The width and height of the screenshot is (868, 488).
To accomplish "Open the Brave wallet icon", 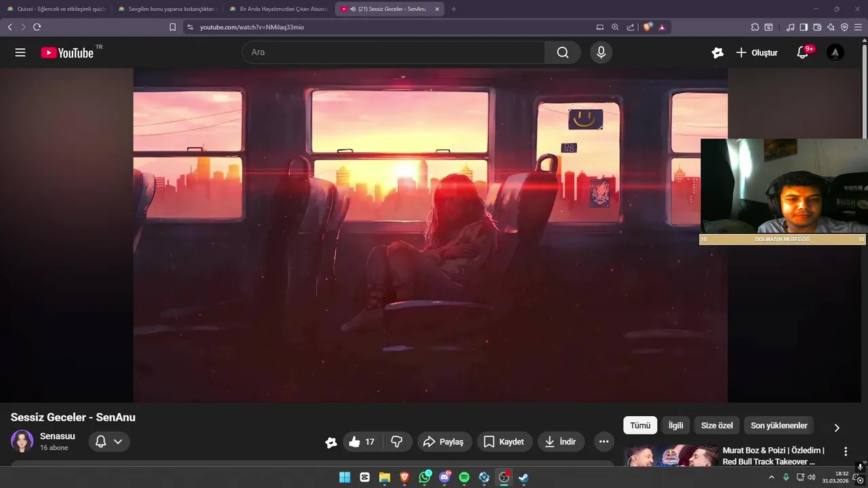I will [817, 27].
